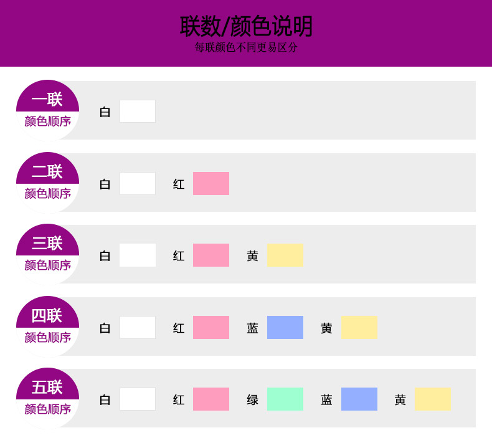
Task: Select the blue swatch in 四联 row
Action: (285, 328)
